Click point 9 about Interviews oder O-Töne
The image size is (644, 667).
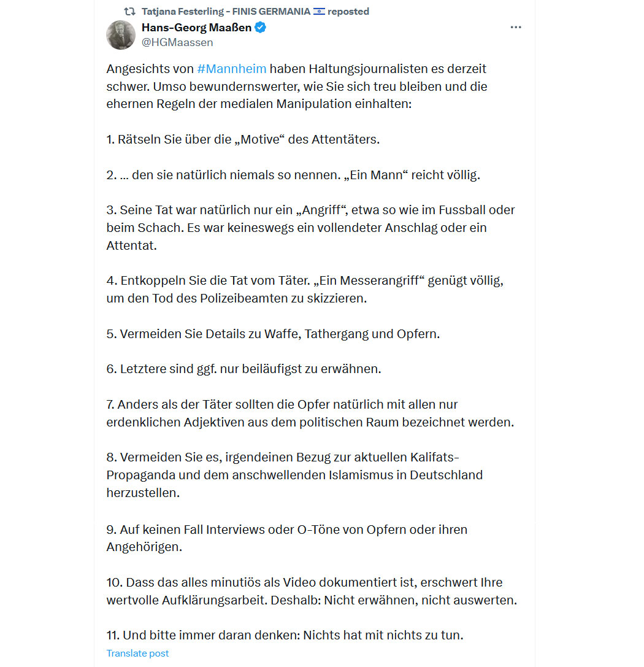point(287,538)
